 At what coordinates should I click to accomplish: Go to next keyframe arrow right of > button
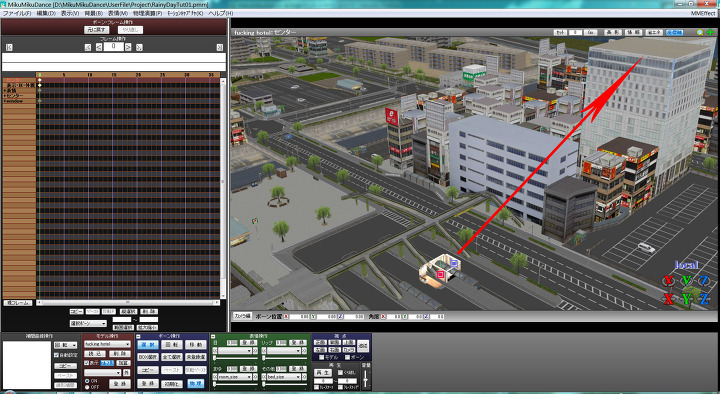click(139, 47)
